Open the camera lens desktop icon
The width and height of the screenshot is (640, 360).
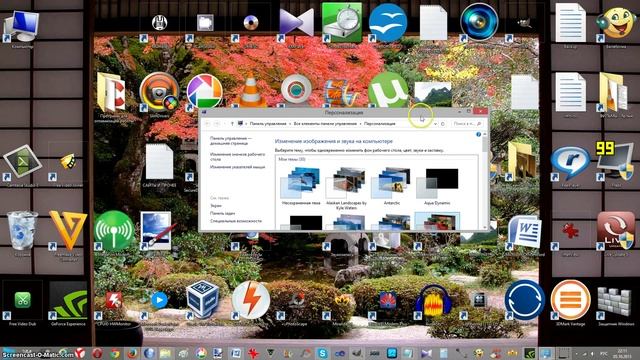479,22
